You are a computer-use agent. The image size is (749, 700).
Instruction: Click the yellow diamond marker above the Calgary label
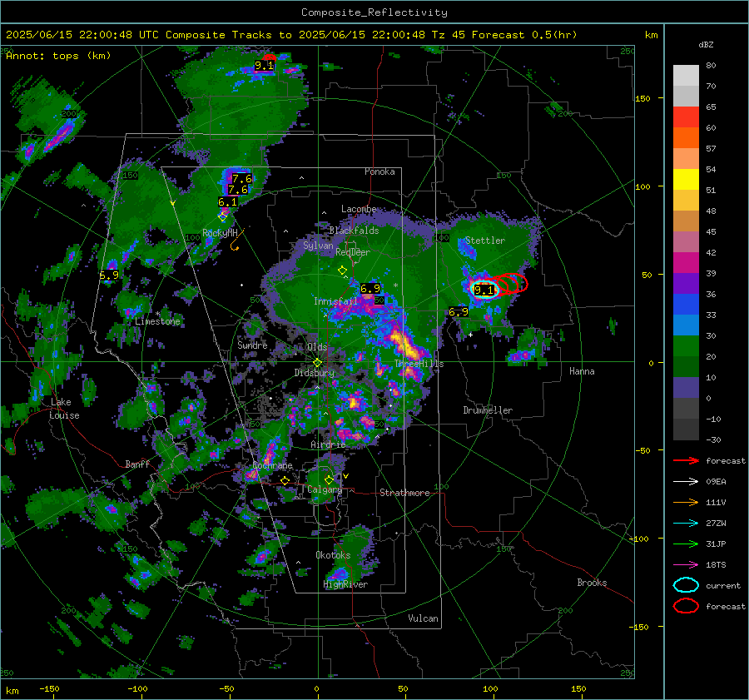click(x=329, y=479)
